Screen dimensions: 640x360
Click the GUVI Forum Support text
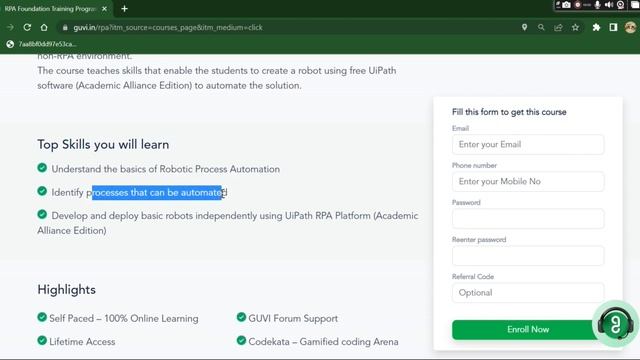293,318
